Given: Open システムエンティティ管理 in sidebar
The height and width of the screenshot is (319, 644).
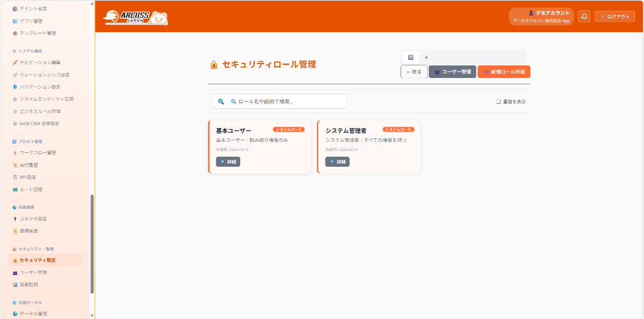Looking at the screenshot, I should (43, 99).
